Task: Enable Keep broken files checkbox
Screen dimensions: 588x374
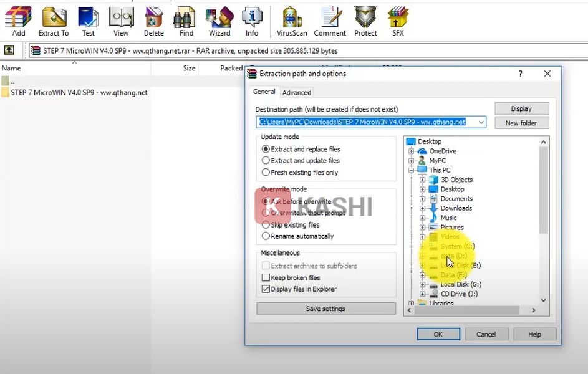Action: coord(266,277)
